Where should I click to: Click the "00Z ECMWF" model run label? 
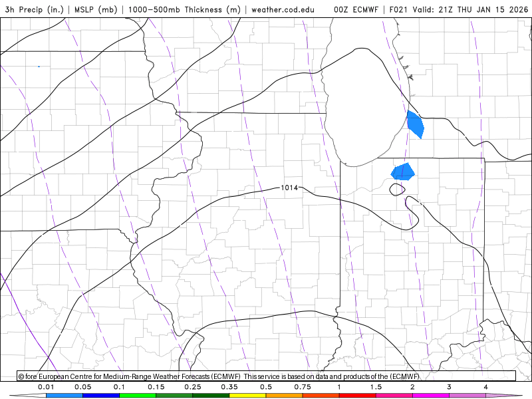(x=356, y=9)
